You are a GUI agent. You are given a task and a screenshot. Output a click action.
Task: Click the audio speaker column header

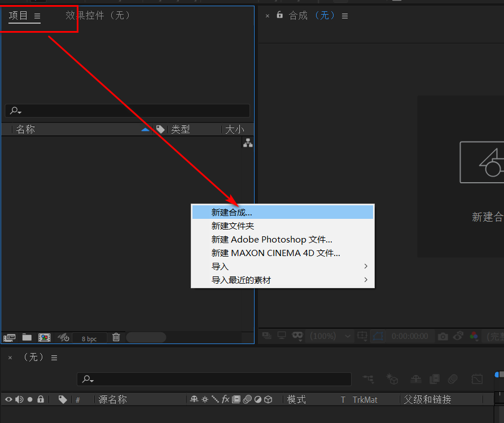(x=19, y=399)
